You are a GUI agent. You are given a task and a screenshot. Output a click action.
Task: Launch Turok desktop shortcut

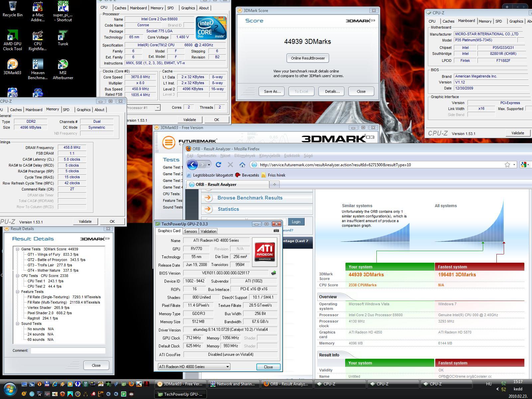click(x=63, y=38)
